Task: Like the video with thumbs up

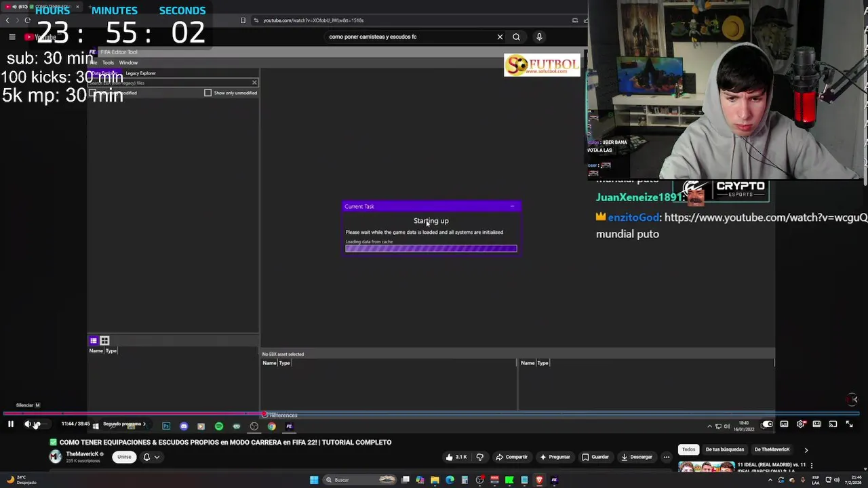Action: tap(456, 457)
